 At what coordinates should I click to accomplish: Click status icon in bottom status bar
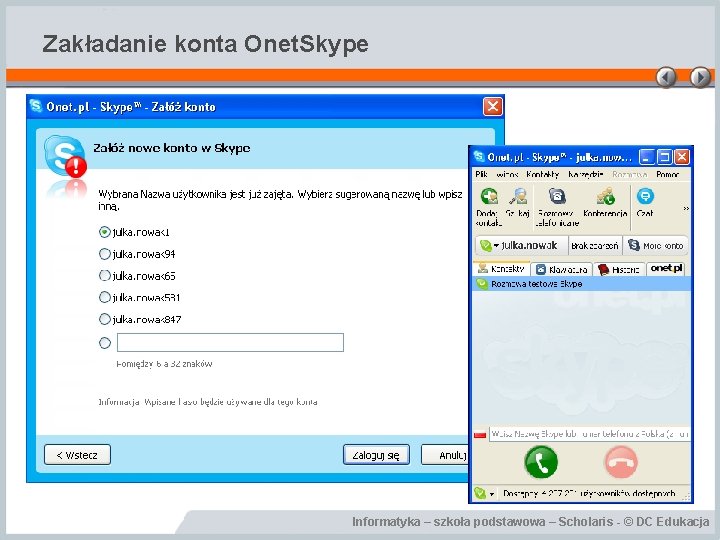480,494
